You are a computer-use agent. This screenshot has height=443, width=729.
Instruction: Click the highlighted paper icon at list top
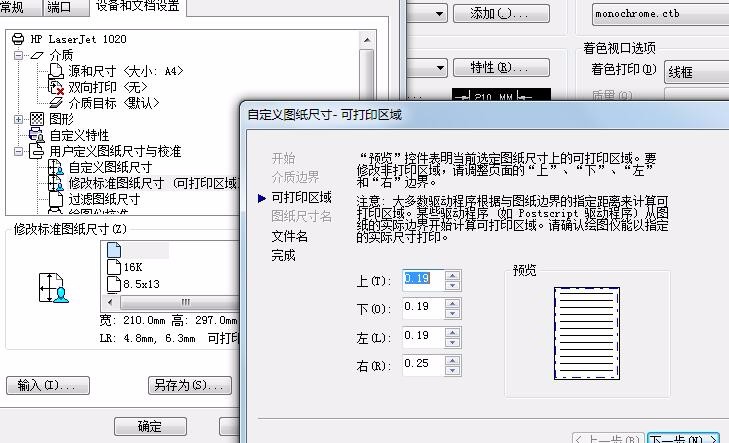pos(114,250)
